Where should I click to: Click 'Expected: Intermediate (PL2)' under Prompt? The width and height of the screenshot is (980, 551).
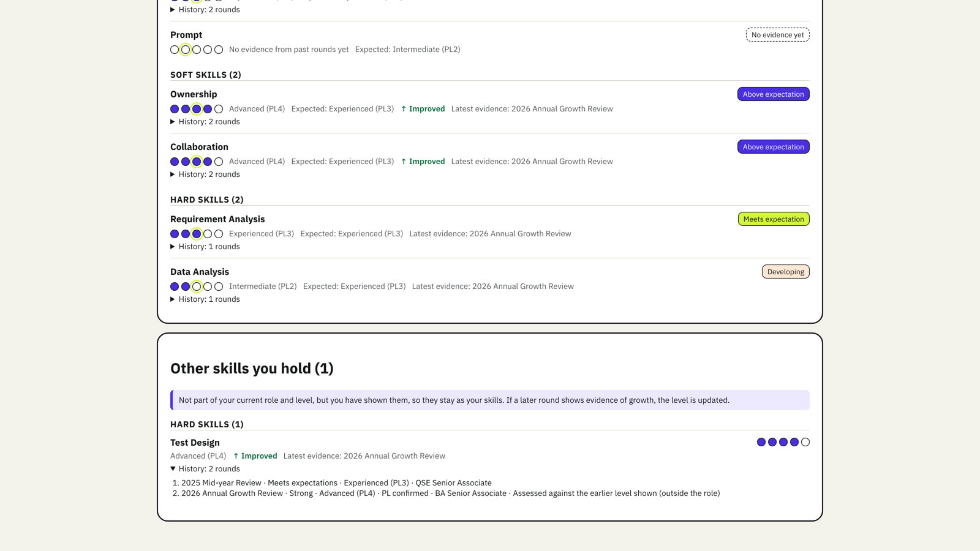(x=407, y=50)
